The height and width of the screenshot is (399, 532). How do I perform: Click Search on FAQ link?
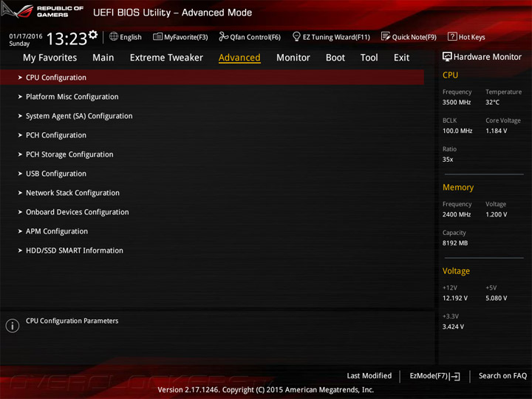(x=503, y=375)
